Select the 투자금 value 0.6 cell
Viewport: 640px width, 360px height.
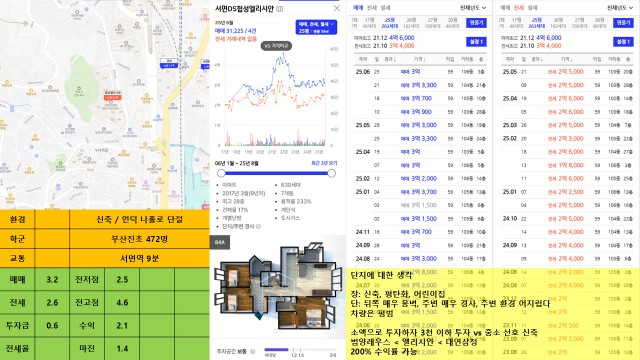tap(52, 325)
